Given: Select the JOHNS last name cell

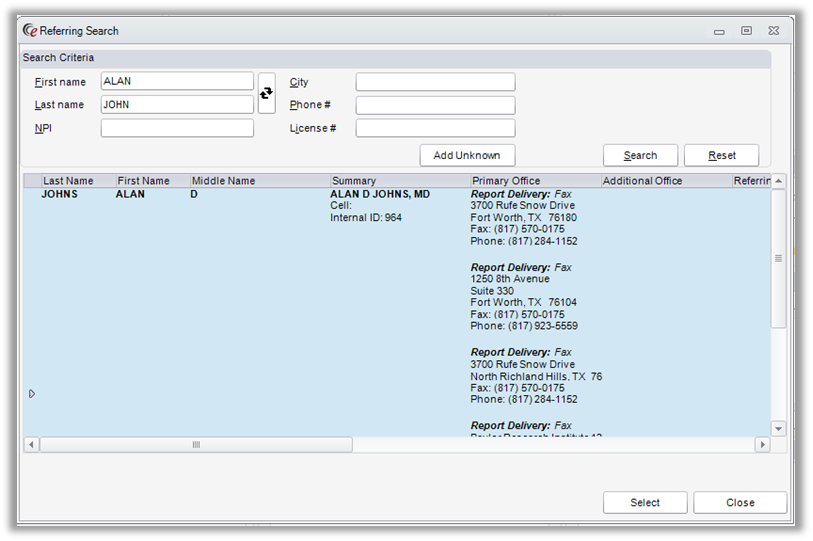Looking at the screenshot, I should (x=60, y=194).
